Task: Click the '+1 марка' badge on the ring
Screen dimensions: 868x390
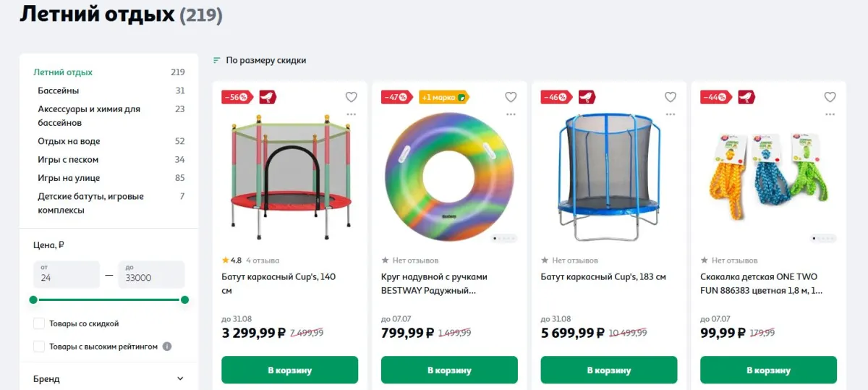Action: [x=444, y=97]
